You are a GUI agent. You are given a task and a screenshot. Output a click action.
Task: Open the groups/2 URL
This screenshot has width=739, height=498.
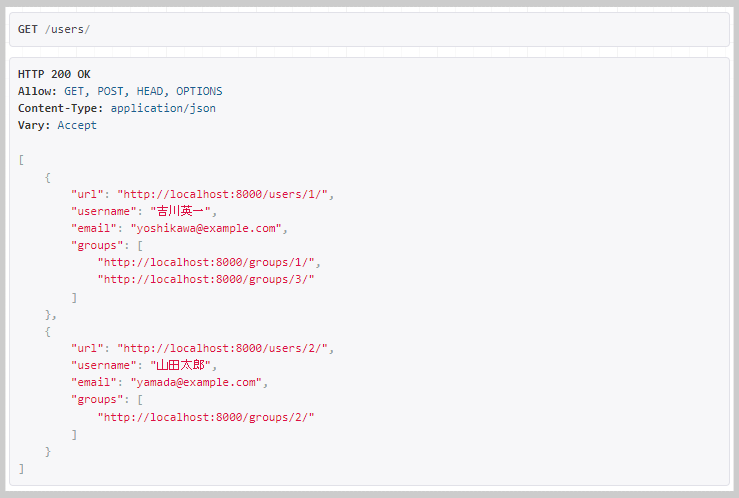pos(206,417)
